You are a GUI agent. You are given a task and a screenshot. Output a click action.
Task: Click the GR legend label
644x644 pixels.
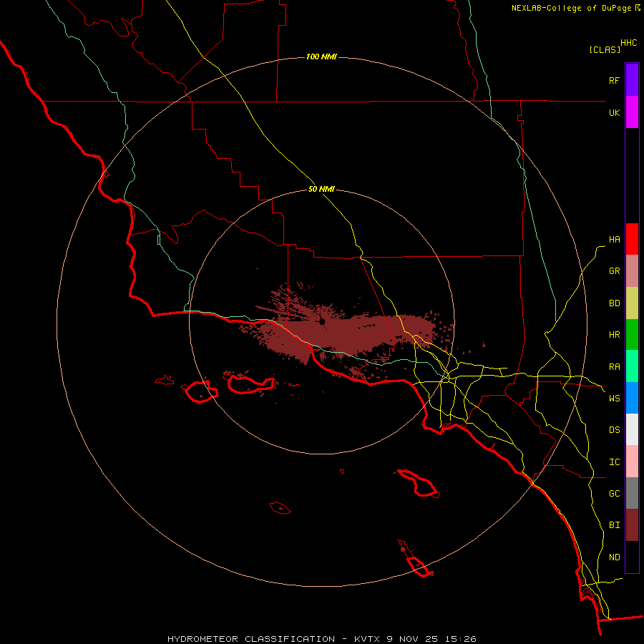point(614,271)
